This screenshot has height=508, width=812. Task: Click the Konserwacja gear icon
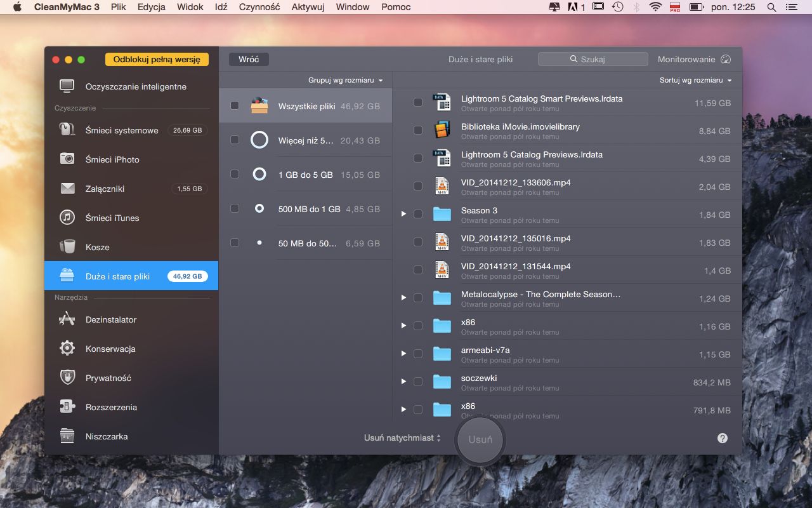coord(67,349)
